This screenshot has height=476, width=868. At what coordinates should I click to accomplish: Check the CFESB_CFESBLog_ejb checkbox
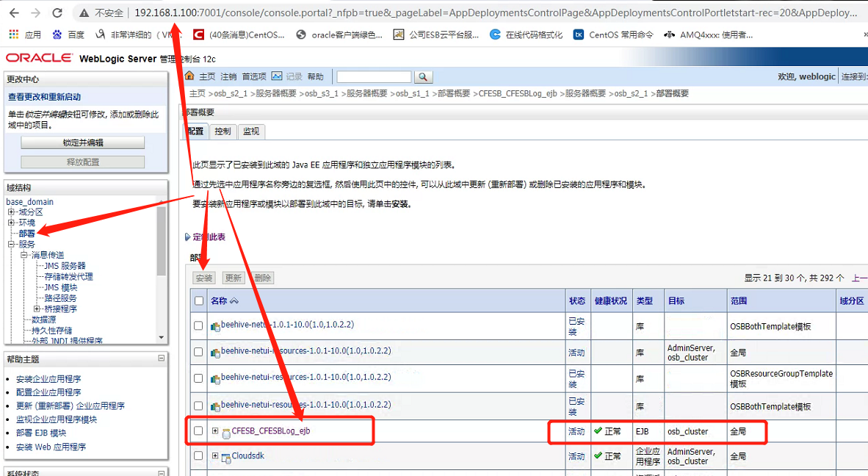[x=198, y=430]
